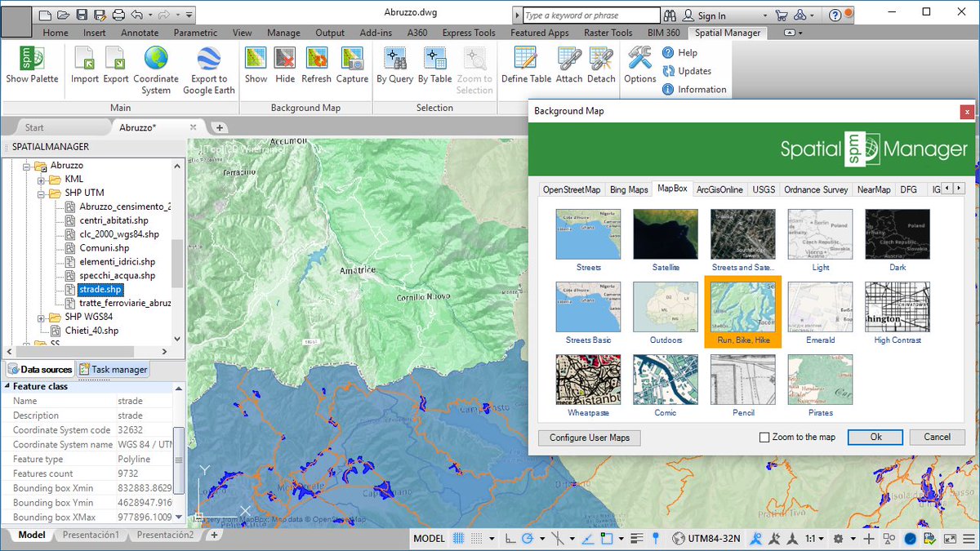The height and width of the screenshot is (551, 980).
Task: Open the Bing Maps tab in Background Map
Action: pyautogui.click(x=629, y=189)
